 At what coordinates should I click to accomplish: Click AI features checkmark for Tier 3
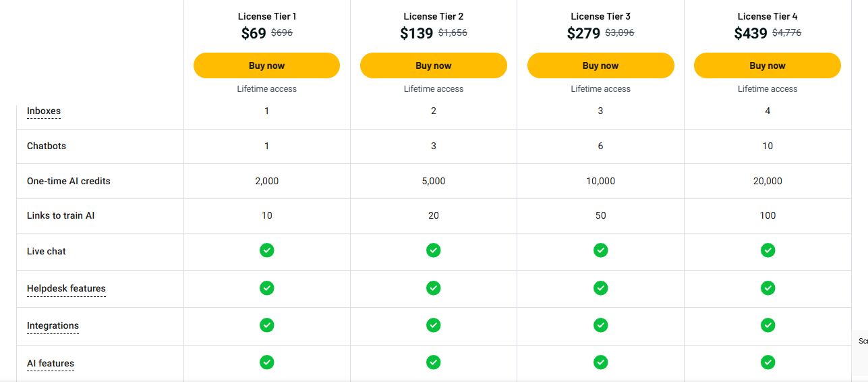click(x=600, y=362)
